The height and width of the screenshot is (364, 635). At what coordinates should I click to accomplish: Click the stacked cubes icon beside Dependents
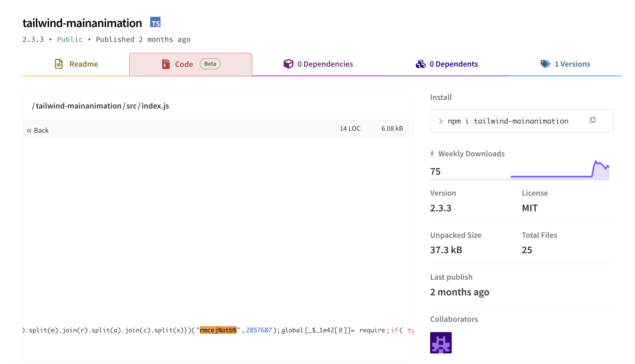click(420, 64)
